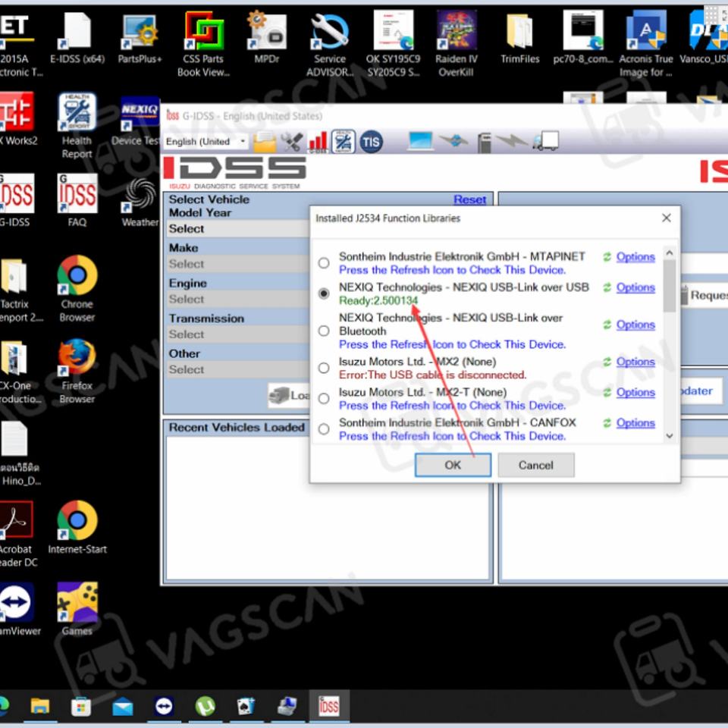Open the Make Select dropdown
This screenshot has width=728, height=728.
click(x=238, y=264)
